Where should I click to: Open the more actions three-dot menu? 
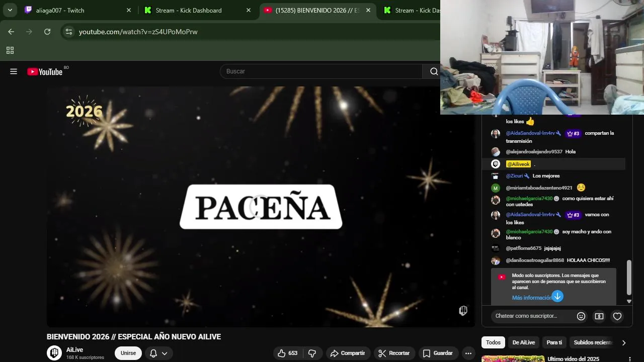pos(468,353)
